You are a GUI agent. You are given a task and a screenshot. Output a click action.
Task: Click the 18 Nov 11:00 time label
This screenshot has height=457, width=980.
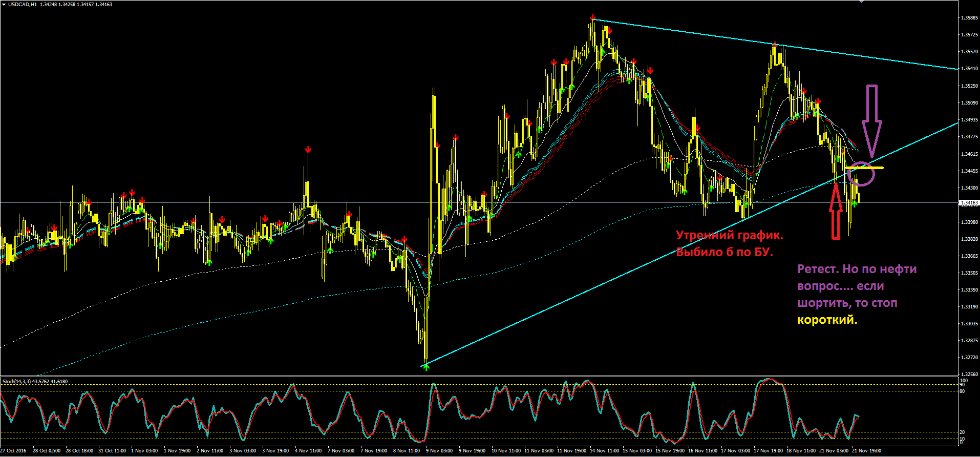pyautogui.click(x=800, y=451)
